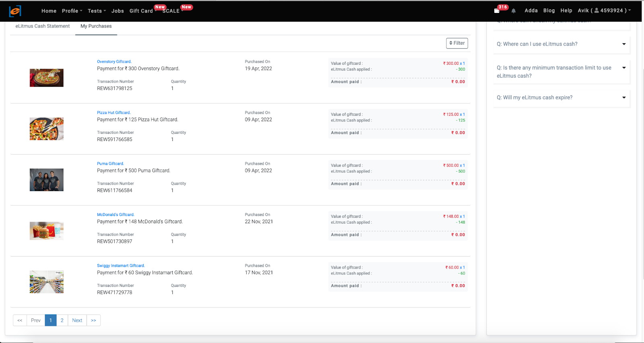Image resolution: width=644 pixels, height=343 pixels.
Task: Open the Blog link
Action: click(549, 10)
